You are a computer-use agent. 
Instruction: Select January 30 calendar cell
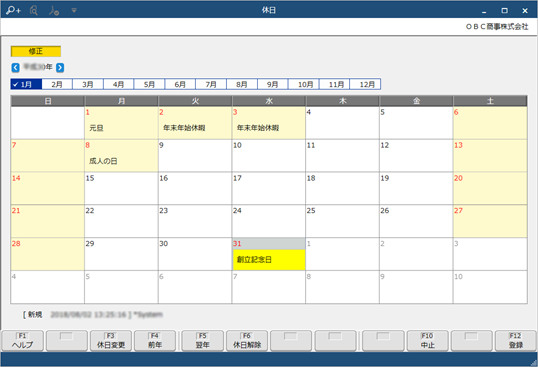pyautogui.click(x=195, y=254)
